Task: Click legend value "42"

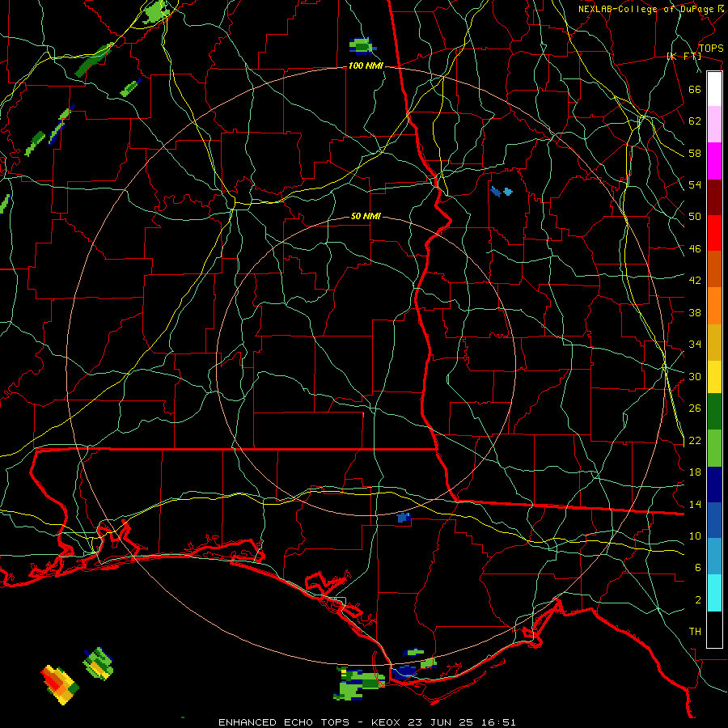Action: coord(695,281)
